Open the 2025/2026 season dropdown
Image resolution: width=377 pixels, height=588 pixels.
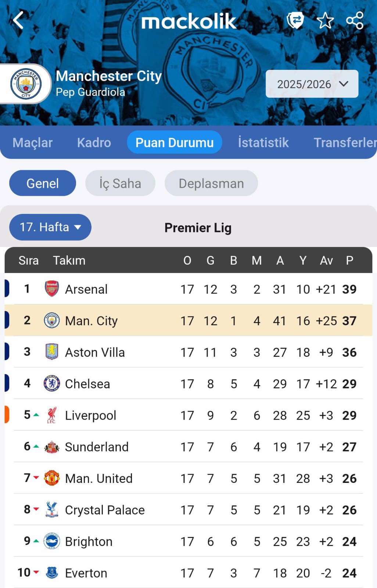click(x=312, y=84)
